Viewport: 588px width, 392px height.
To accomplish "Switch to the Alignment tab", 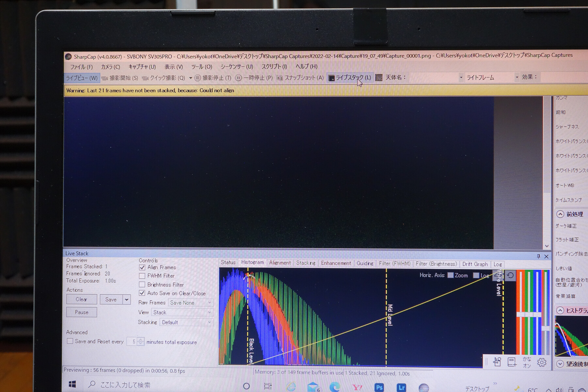I will click(280, 263).
